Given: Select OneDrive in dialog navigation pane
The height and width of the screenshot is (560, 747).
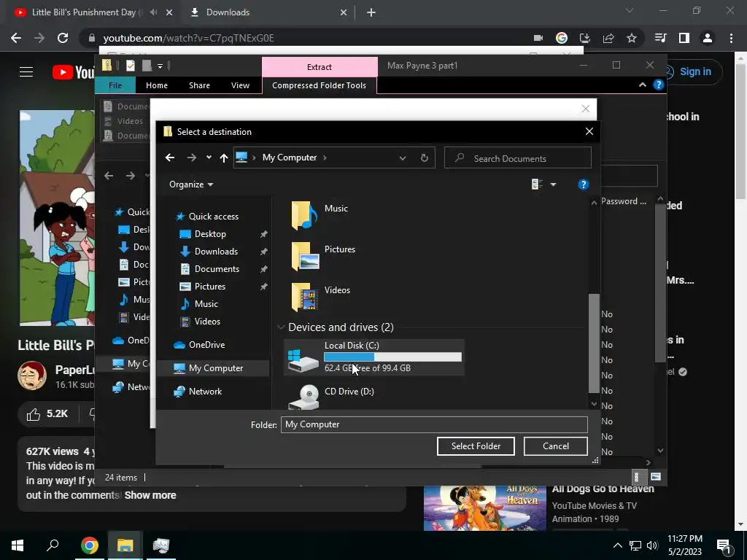Looking at the screenshot, I should tap(206, 345).
